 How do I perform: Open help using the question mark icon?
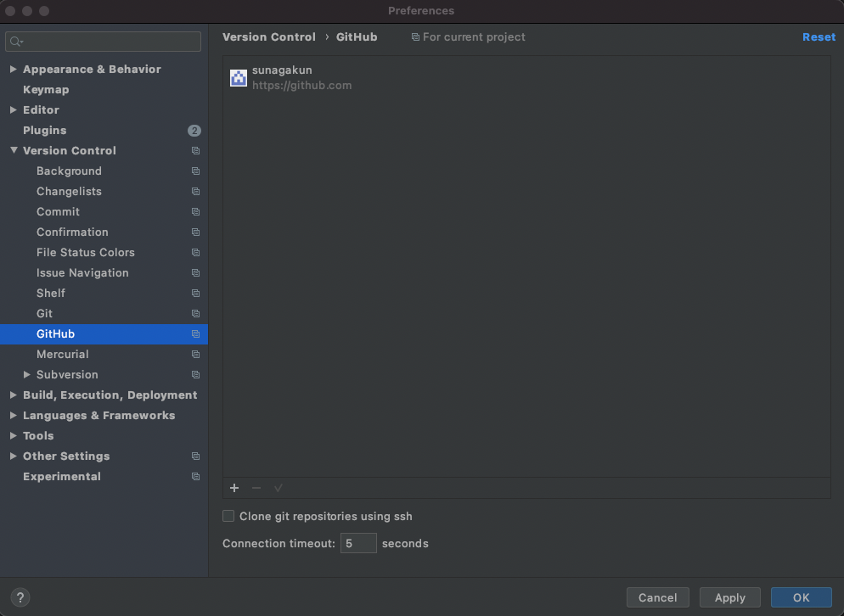(x=20, y=597)
